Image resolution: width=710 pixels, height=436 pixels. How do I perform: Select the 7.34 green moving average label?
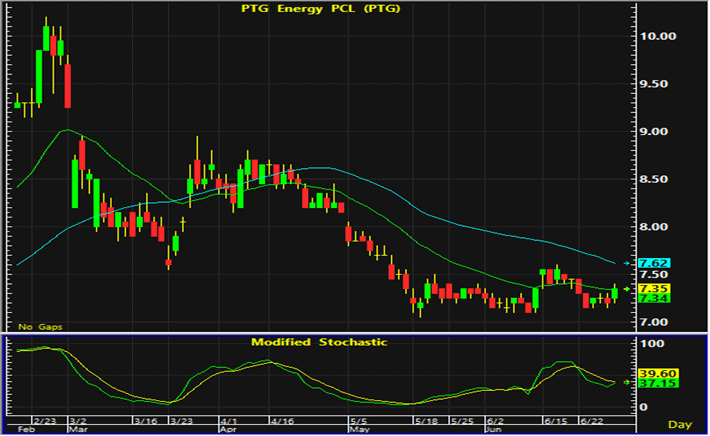point(654,298)
